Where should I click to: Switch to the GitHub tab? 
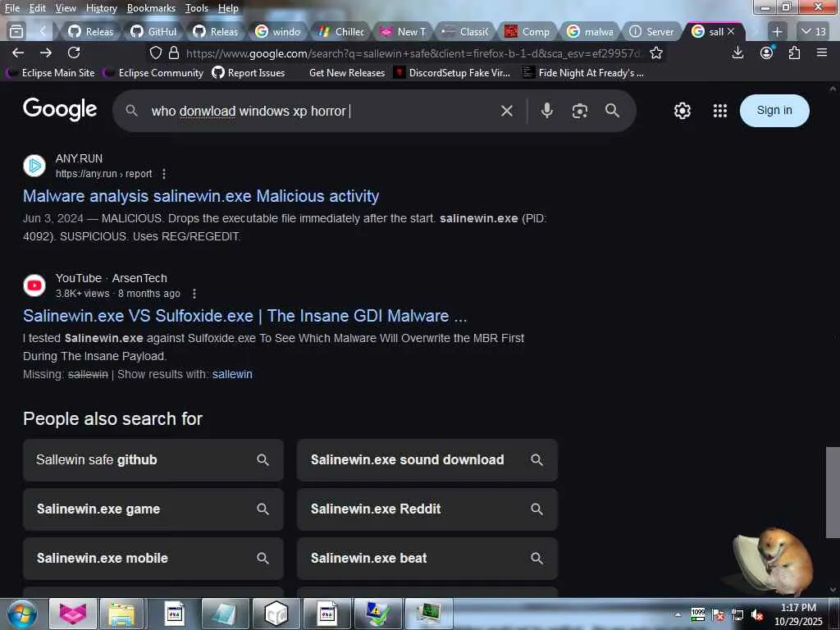[x=154, y=32]
